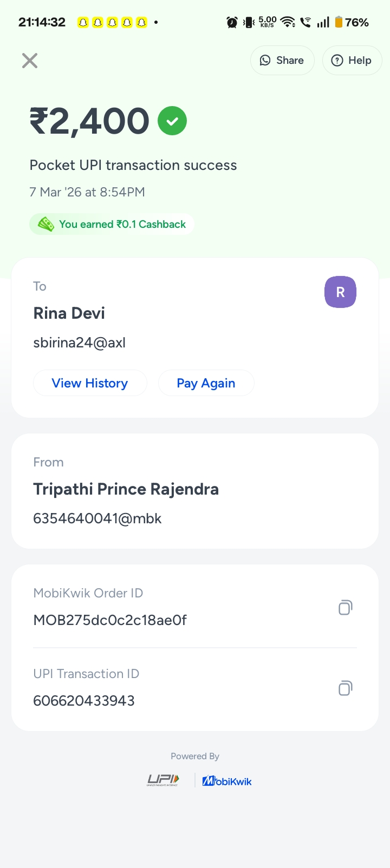The image size is (390, 868).
Task: Tap Rina Devi's purple avatar icon
Action: 340,292
